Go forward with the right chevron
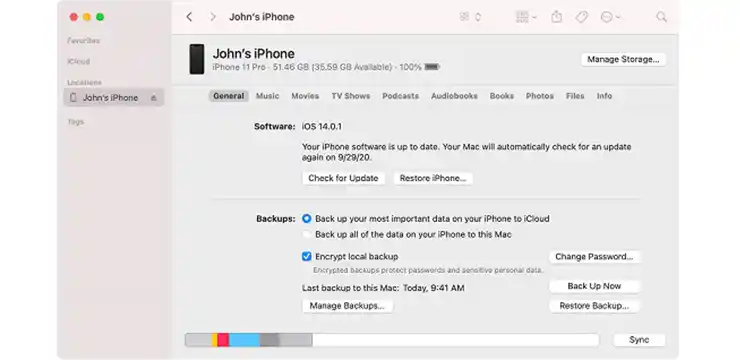The image size is (740, 360). (213, 17)
